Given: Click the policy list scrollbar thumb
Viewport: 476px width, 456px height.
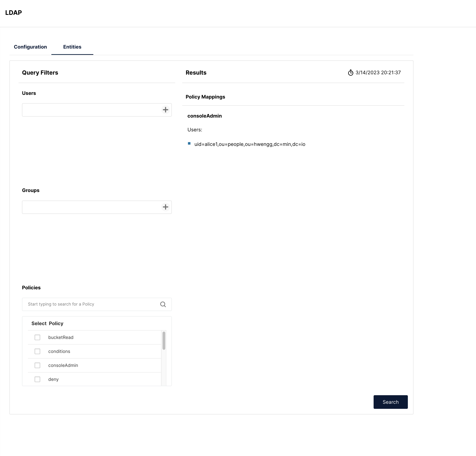Looking at the screenshot, I should coord(164,341).
